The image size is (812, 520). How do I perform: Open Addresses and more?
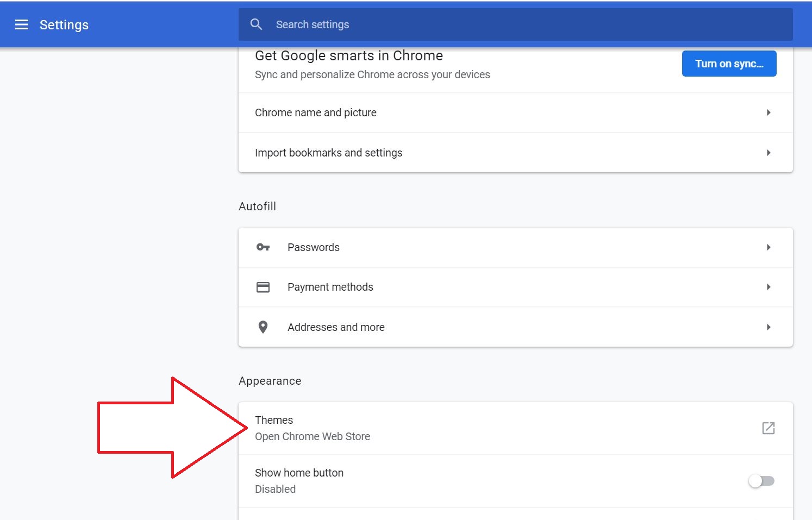pos(515,327)
